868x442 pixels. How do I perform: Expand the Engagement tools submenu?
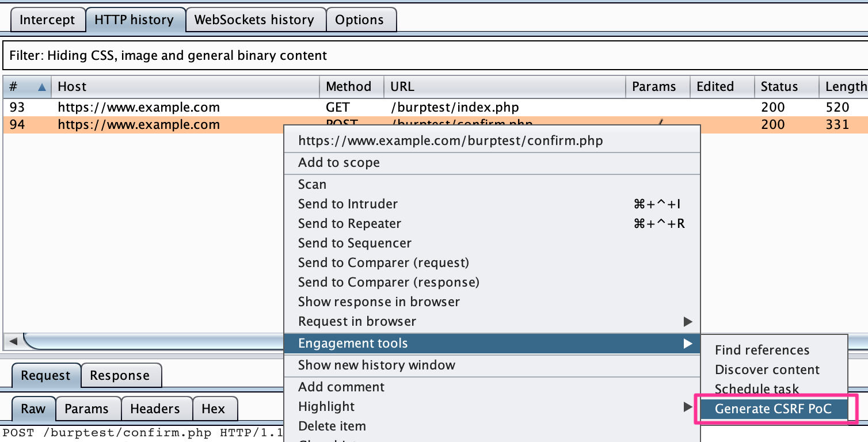(687, 344)
